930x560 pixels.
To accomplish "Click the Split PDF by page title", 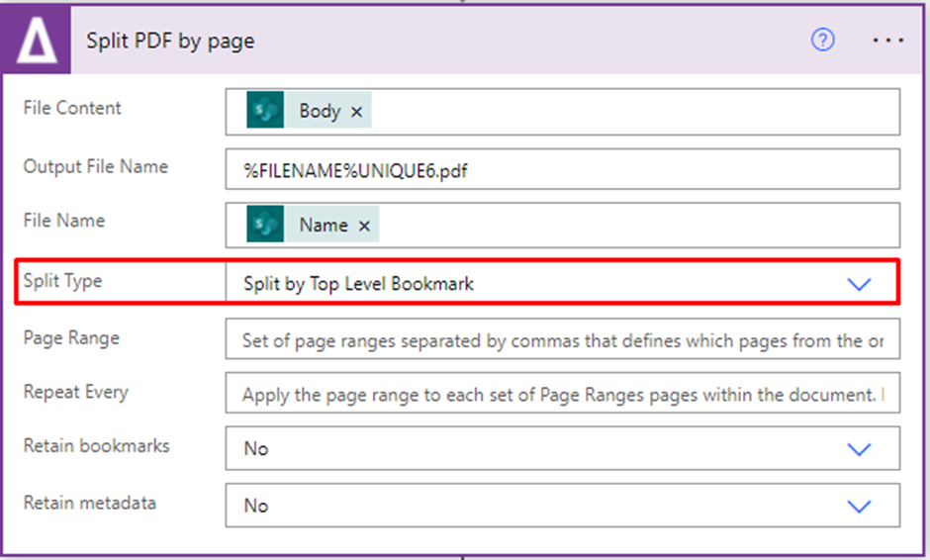I will coord(170,41).
